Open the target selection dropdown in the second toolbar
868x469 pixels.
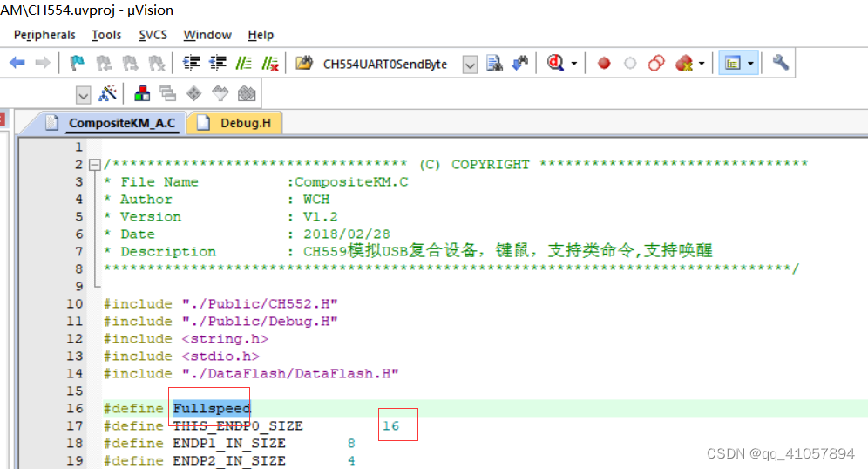point(83,95)
